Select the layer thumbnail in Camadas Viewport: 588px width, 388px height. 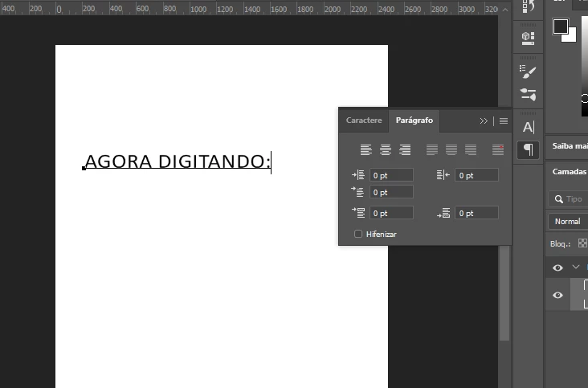(x=586, y=294)
